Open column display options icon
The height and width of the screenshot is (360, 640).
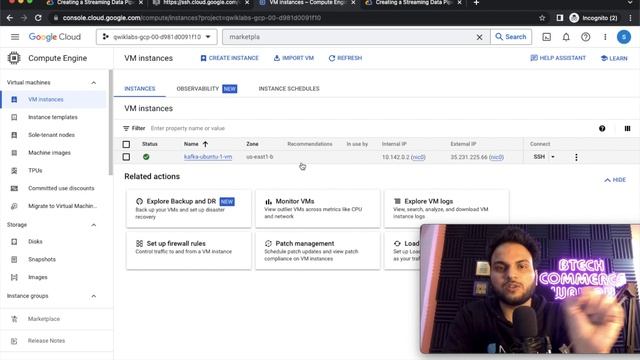coord(627,129)
